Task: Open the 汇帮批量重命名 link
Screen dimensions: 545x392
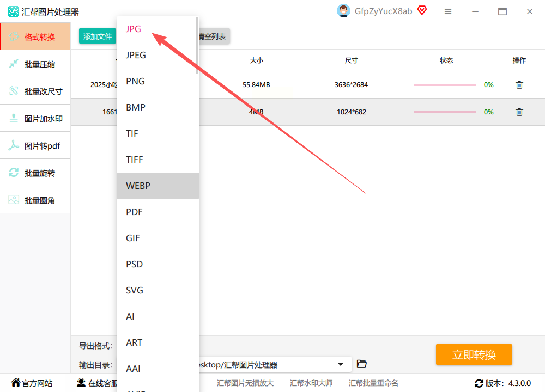Action: tap(373, 383)
